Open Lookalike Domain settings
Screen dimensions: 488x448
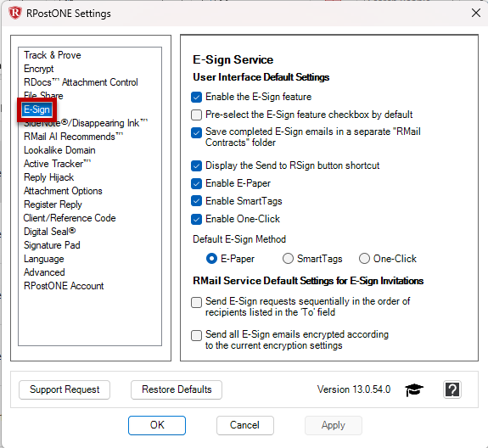pyautogui.click(x=59, y=150)
